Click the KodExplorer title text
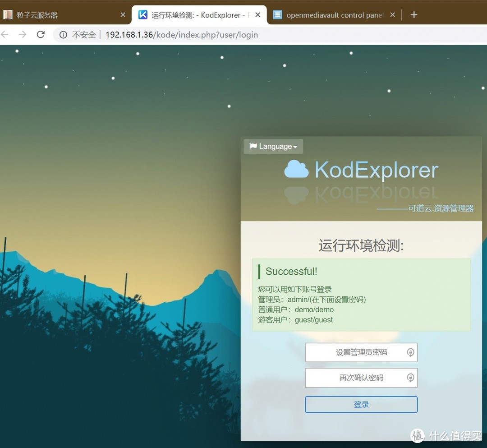487x448 pixels. click(x=377, y=170)
